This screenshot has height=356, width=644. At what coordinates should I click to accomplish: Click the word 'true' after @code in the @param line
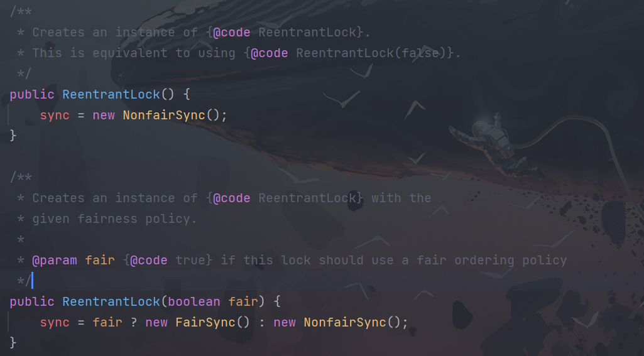190,261
